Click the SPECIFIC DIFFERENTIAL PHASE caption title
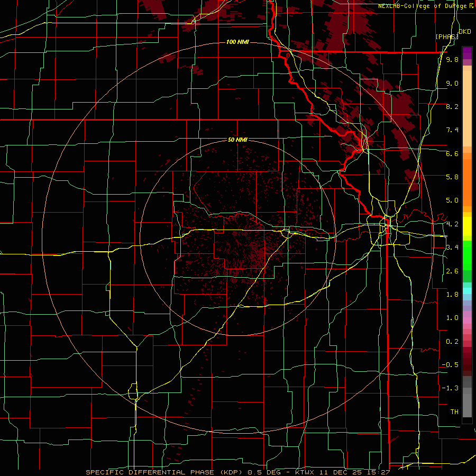The width and height of the screenshot is (476, 476). coord(151,472)
